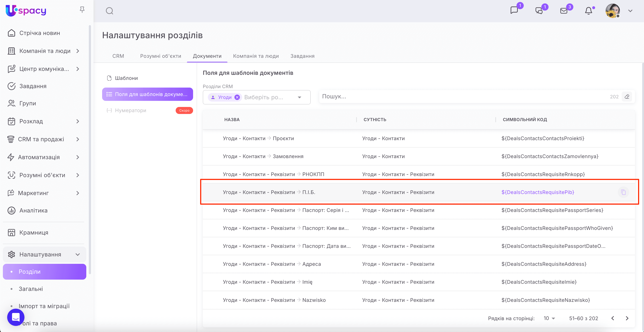This screenshot has height=332, width=644.
Task: Open notifications via the bell icon
Action: tap(588, 11)
